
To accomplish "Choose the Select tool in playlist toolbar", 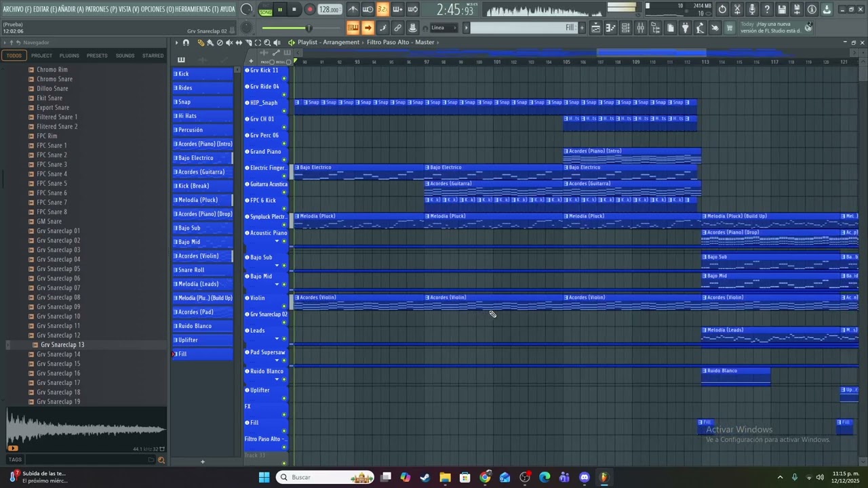I will point(258,43).
